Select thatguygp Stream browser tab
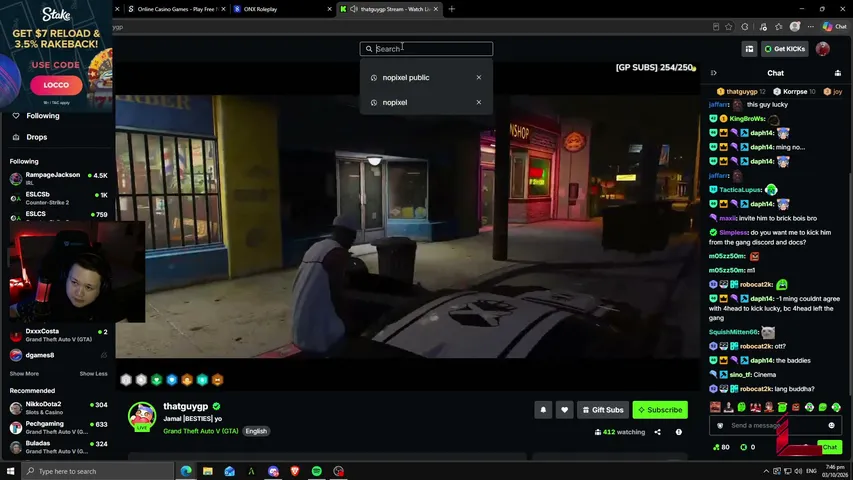This screenshot has height=480, width=853. click(390, 9)
